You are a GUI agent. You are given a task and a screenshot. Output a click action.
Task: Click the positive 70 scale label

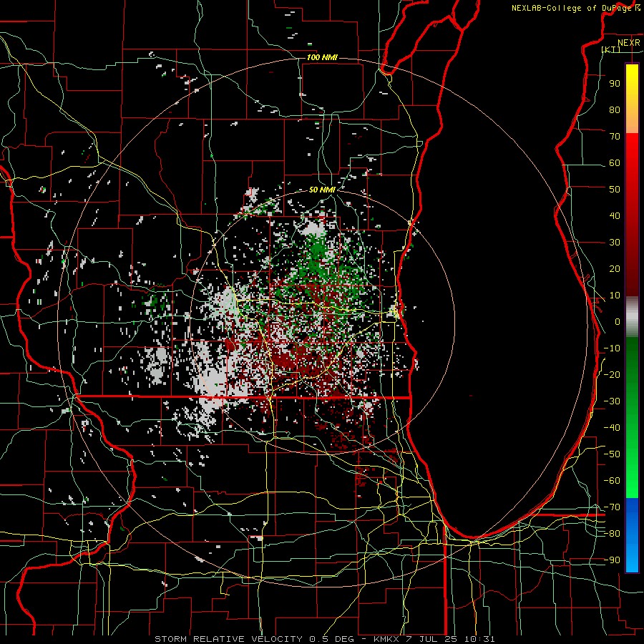615,137
